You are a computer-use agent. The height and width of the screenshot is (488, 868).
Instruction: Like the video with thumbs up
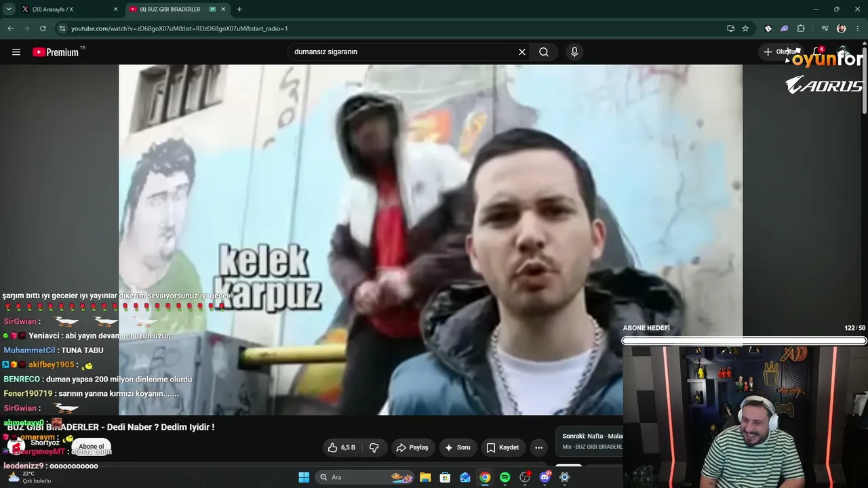(342, 447)
